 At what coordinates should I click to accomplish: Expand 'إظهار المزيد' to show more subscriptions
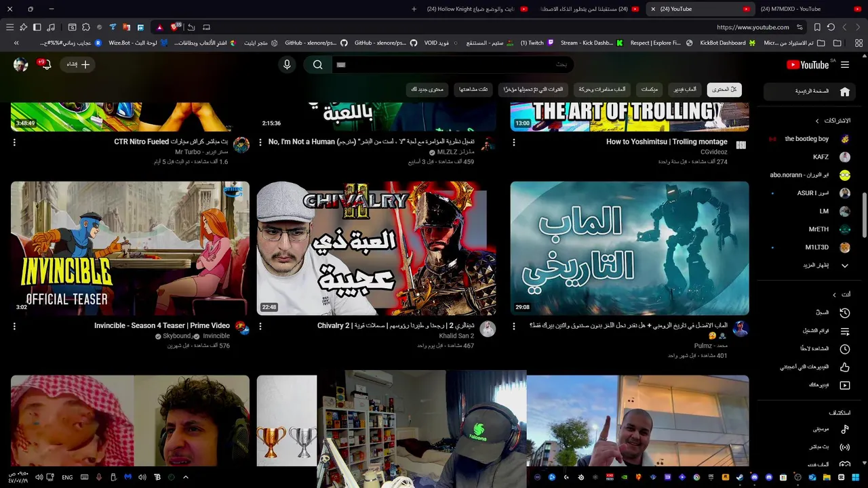pos(809,266)
